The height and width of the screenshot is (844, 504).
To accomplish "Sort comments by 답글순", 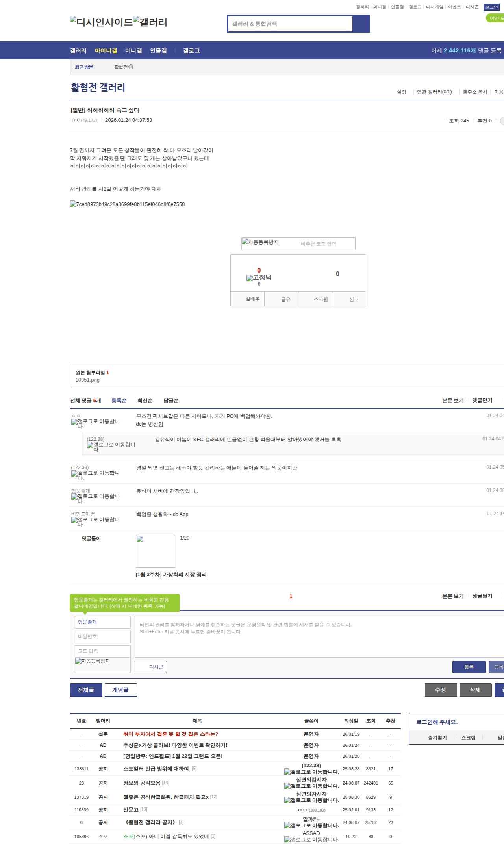I will (171, 401).
